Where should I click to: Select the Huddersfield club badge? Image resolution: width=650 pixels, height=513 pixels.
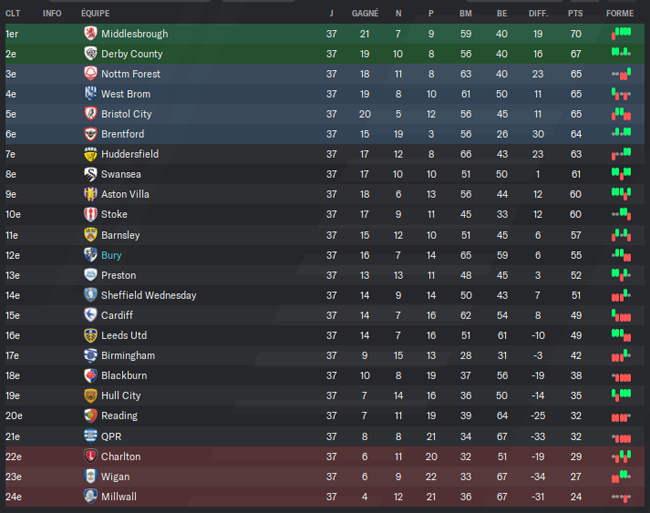pos(90,154)
